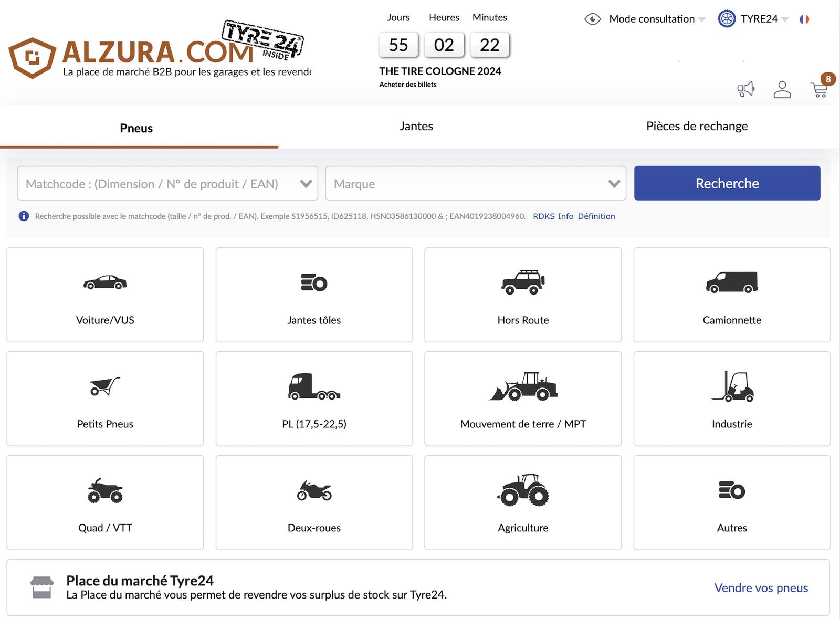840x619 pixels.
Task: Select the Industrie label
Action: click(732, 424)
